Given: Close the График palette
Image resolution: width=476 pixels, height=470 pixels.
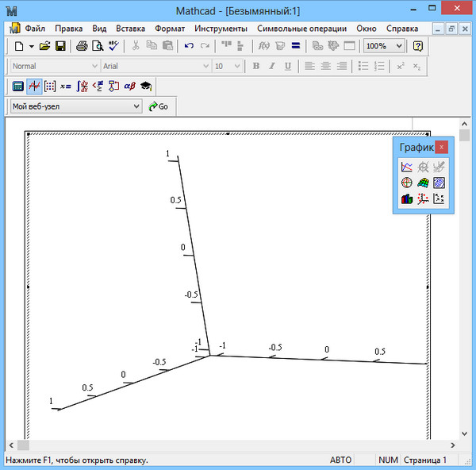Looking at the screenshot, I should coord(443,147).
